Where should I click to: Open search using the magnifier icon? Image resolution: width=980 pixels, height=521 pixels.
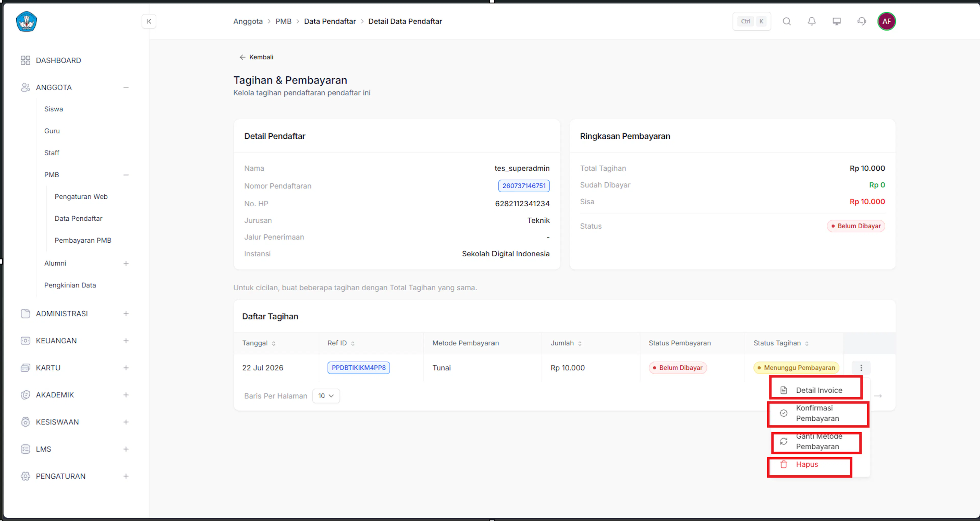786,21
